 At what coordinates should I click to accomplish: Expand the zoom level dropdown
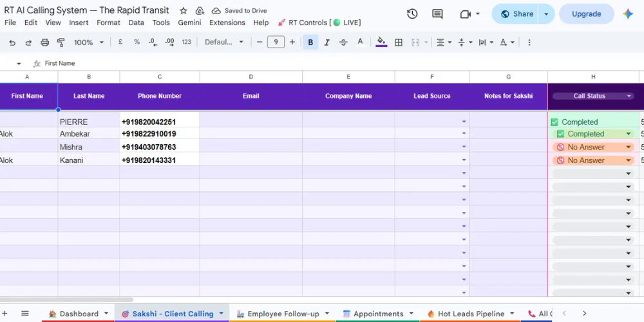89,43
